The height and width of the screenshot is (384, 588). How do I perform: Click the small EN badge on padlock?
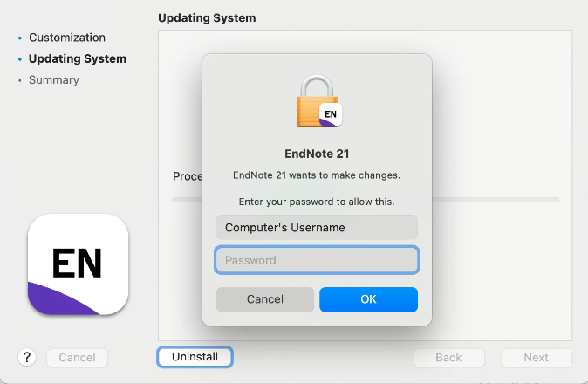331,114
